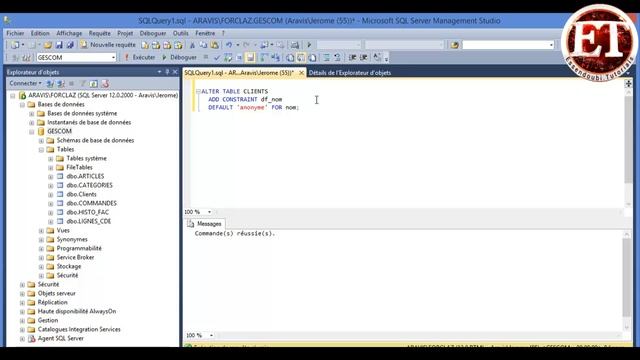Select dbo.COMMANDES table in tree
The width and height of the screenshot is (640, 360).
[91, 203]
